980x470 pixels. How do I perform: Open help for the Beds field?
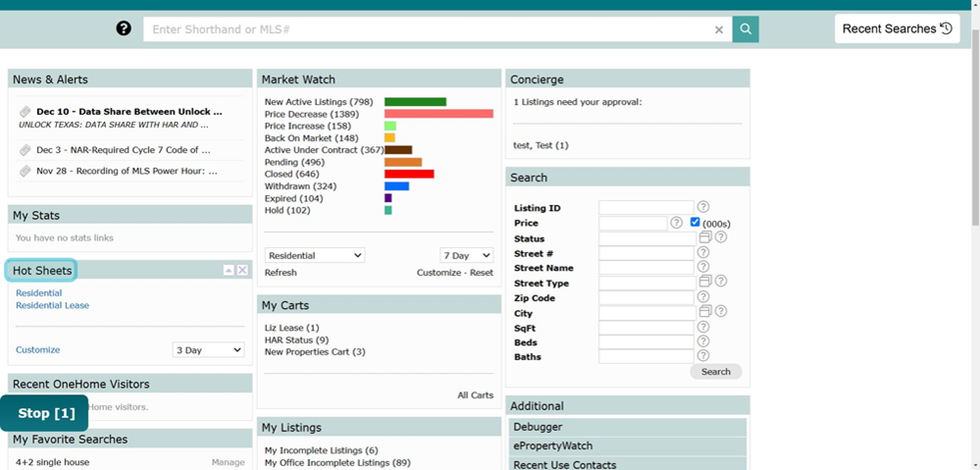(x=703, y=341)
